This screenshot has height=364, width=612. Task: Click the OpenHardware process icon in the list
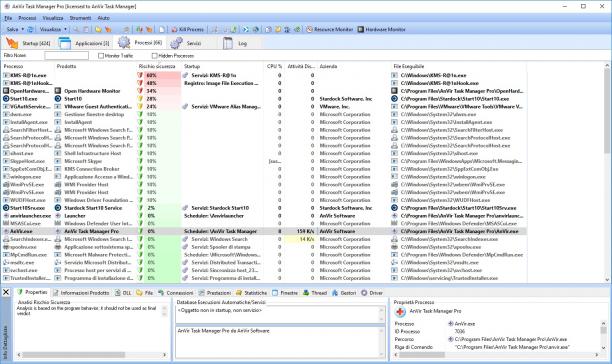point(6,91)
